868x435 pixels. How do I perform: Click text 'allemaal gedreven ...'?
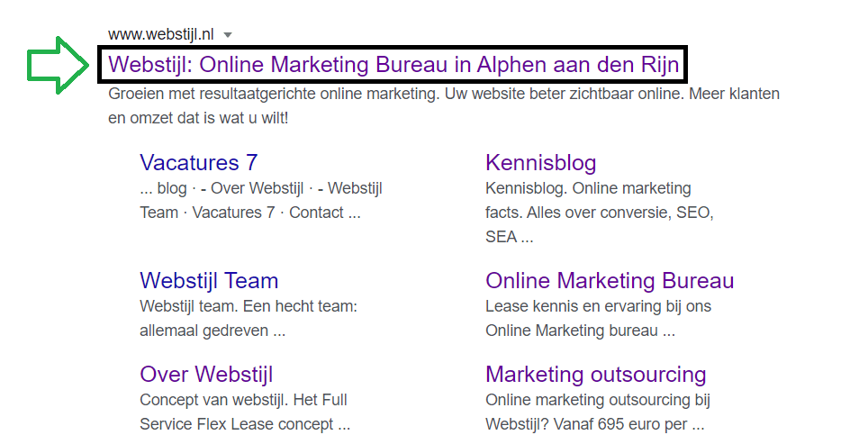[x=212, y=331]
